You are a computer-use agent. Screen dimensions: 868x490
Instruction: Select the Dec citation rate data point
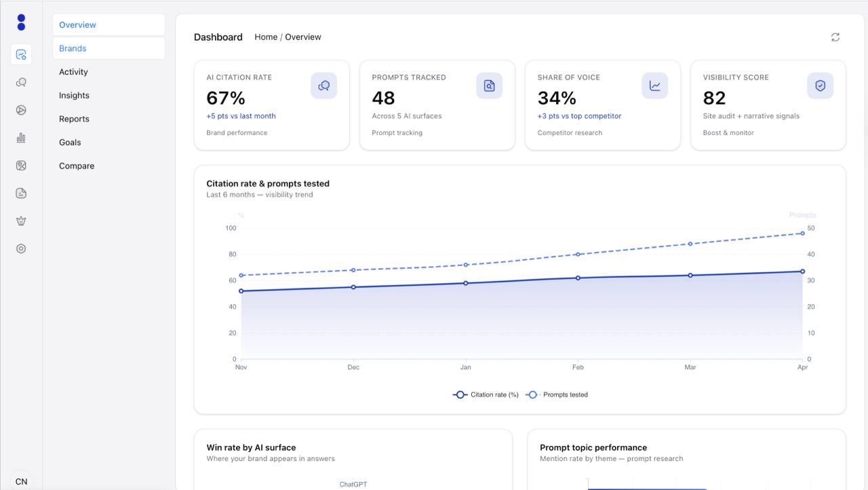(x=353, y=287)
